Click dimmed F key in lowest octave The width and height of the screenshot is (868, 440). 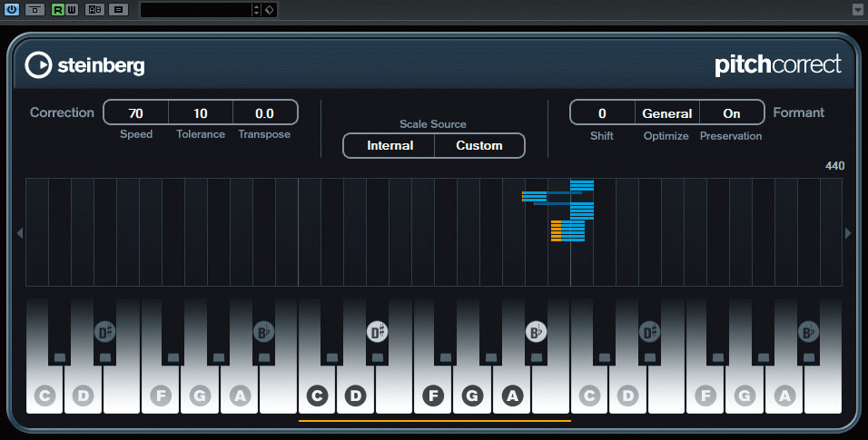coord(161,396)
